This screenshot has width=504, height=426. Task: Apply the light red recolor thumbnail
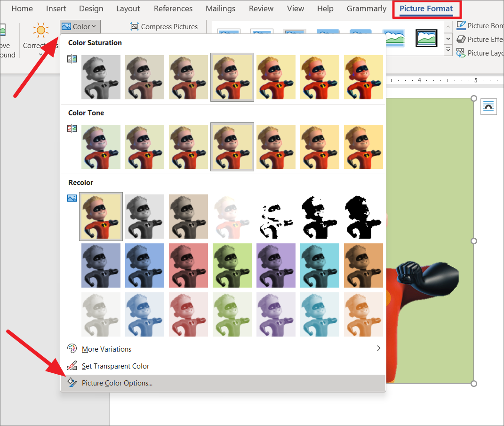pyautogui.click(x=188, y=314)
